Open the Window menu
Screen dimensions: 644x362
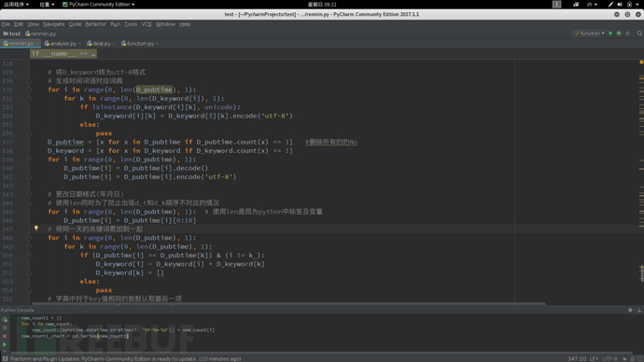(165, 24)
